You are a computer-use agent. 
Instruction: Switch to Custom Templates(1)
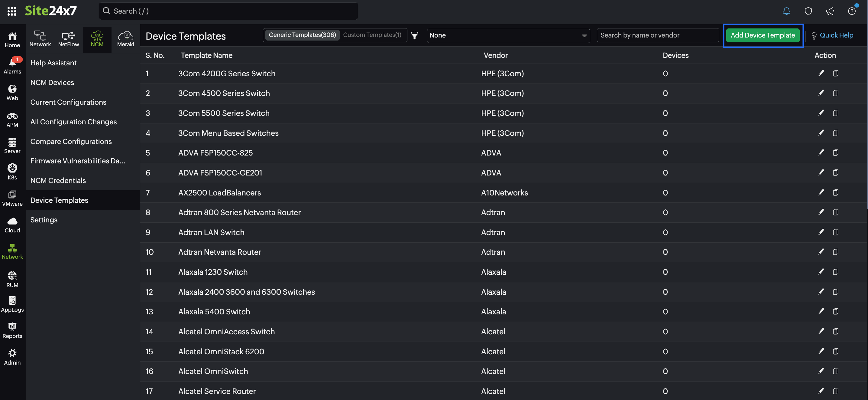pos(372,35)
